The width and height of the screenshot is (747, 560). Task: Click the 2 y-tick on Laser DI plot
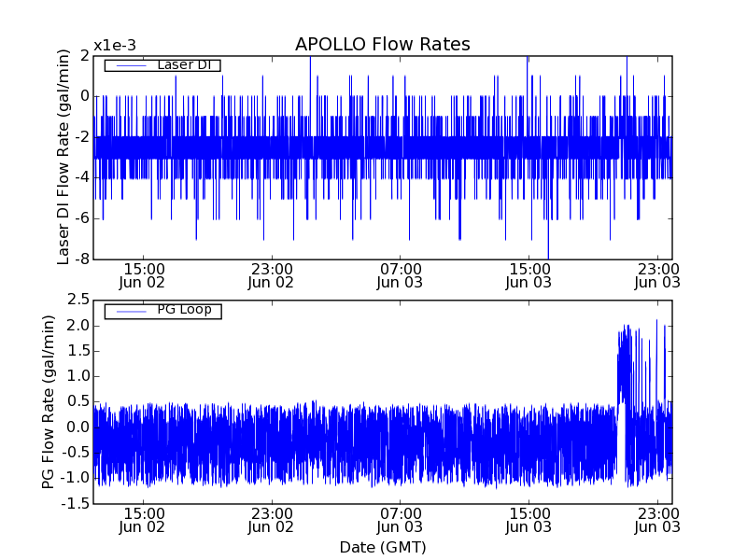pos(85,56)
